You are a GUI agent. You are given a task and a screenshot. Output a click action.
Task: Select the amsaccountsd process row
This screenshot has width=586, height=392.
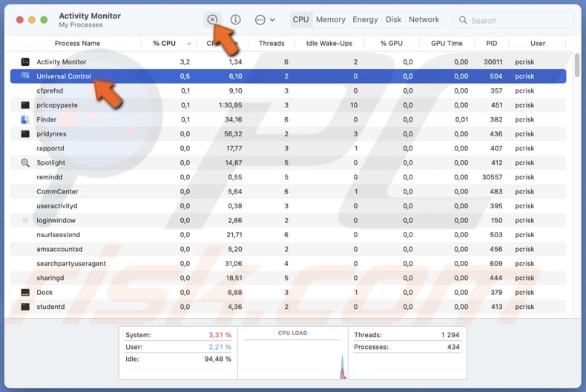coord(288,249)
